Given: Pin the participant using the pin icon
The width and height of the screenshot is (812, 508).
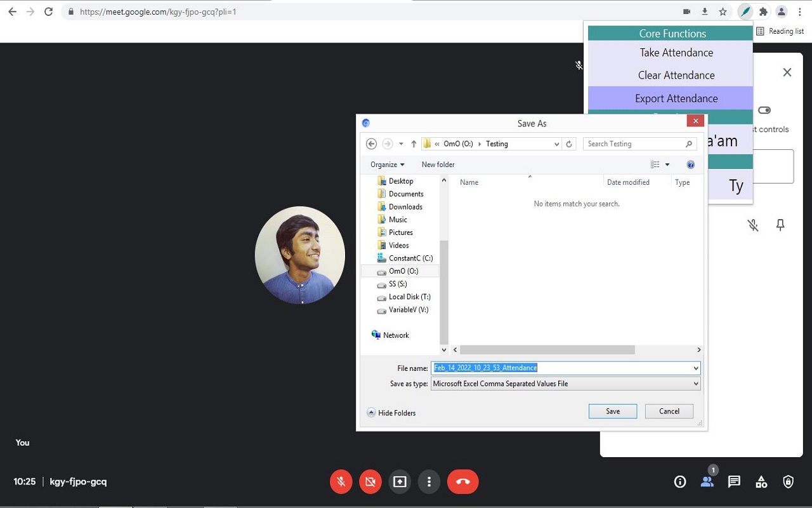Looking at the screenshot, I should (780, 225).
